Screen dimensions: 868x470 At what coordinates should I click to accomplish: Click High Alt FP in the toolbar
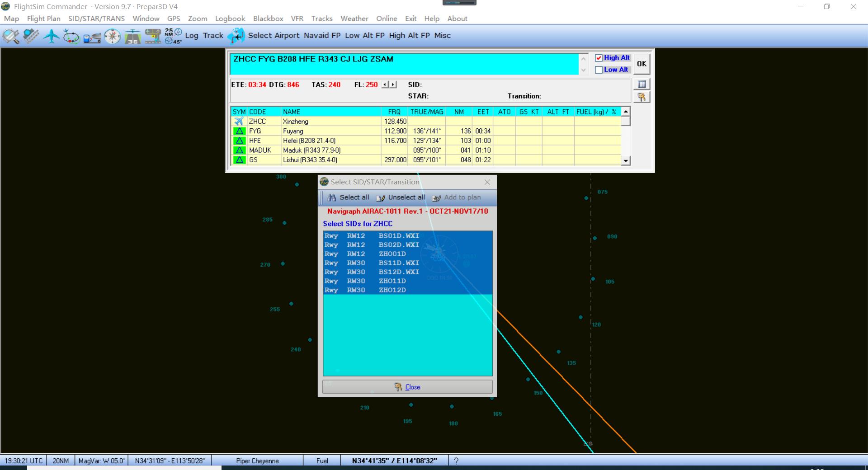pos(409,35)
